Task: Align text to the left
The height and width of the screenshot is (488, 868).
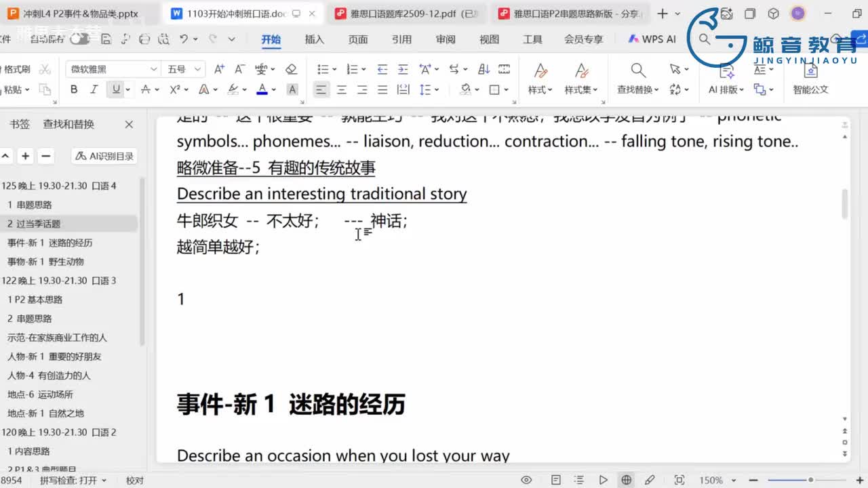Action: pos(321,89)
